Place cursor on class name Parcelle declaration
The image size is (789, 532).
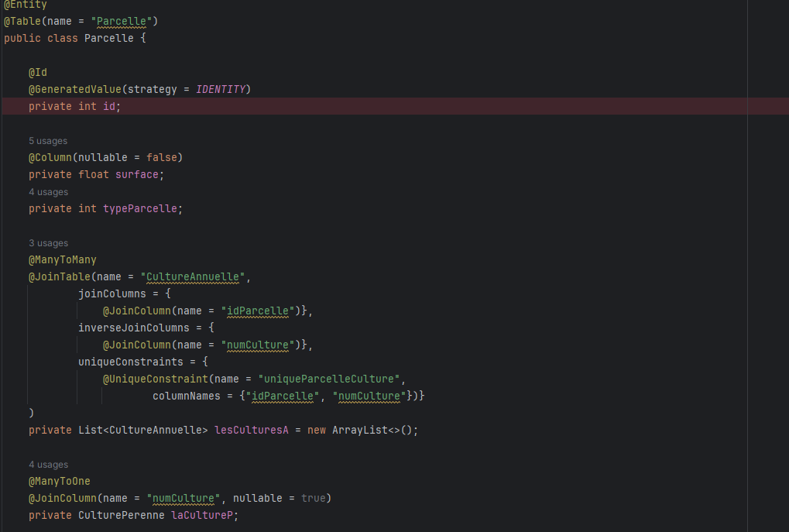pyautogui.click(x=108, y=38)
